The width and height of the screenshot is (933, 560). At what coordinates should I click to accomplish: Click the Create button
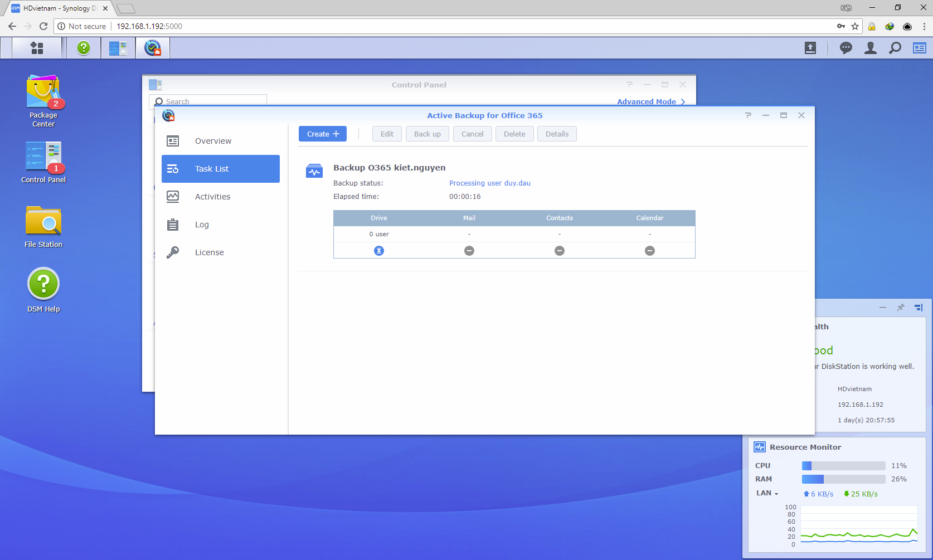(x=323, y=134)
